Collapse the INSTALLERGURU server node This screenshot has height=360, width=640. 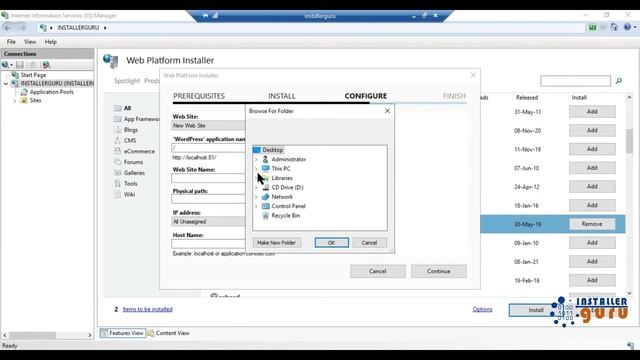click(x=6, y=83)
